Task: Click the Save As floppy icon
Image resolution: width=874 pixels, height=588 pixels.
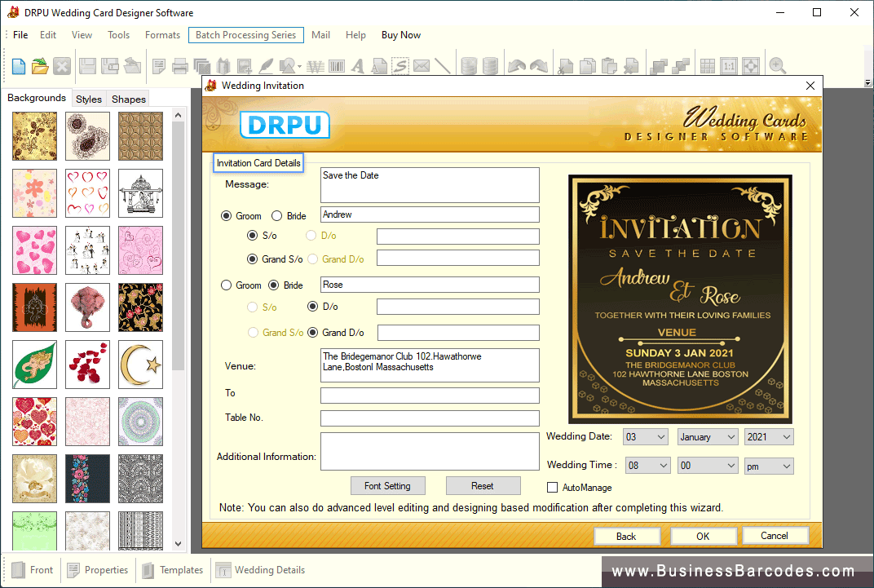Action: (x=109, y=66)
